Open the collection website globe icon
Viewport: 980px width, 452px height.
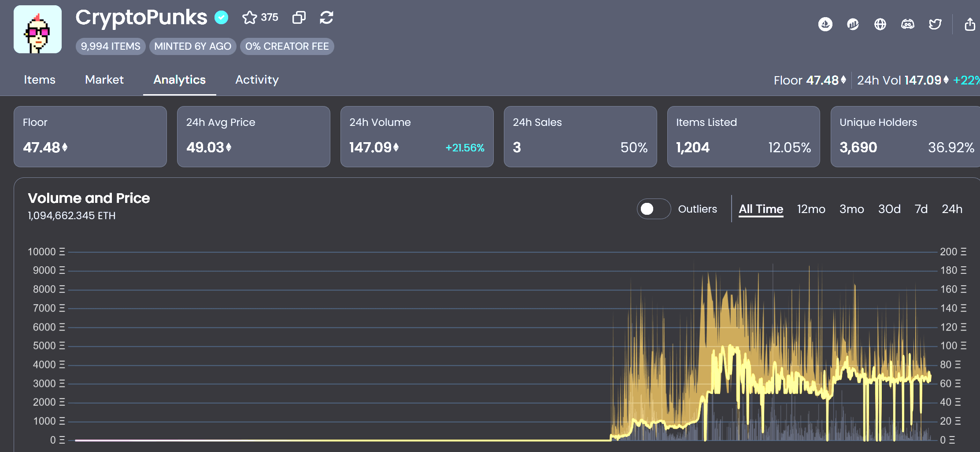(x=880, y=24)
